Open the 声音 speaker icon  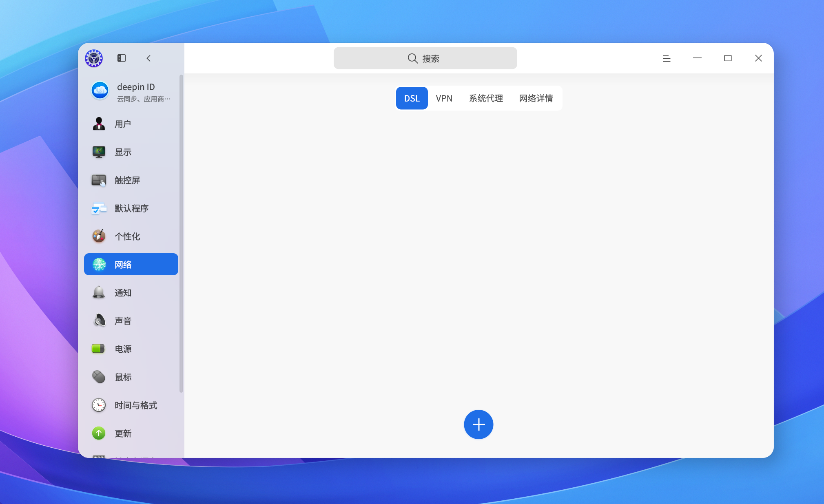coord(99,321)
